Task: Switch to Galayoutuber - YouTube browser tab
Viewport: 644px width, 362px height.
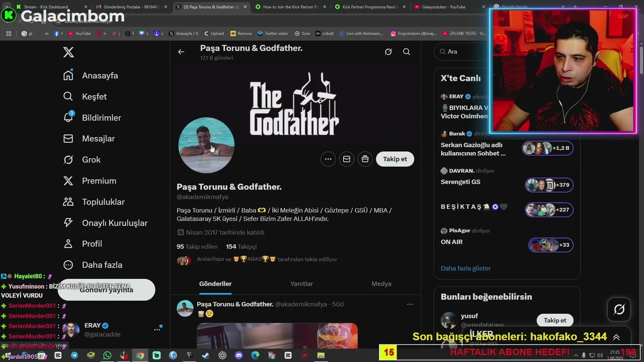Action: pos(448,7)
